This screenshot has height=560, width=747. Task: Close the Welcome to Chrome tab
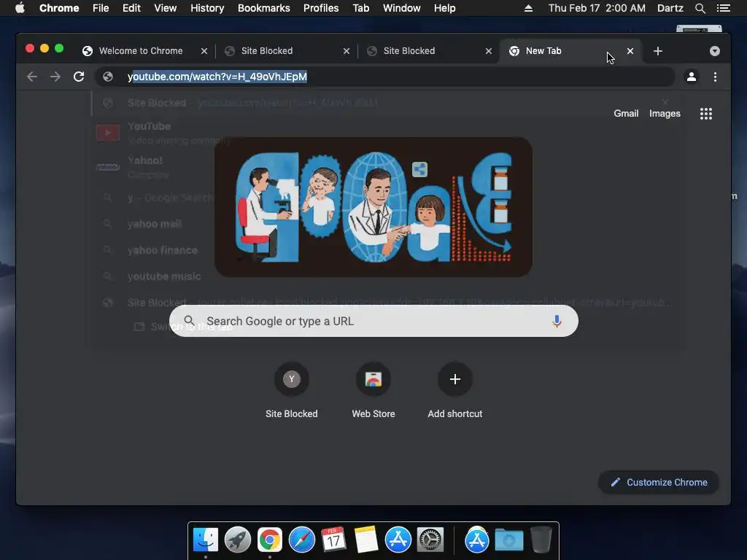[x=204, y=51]
